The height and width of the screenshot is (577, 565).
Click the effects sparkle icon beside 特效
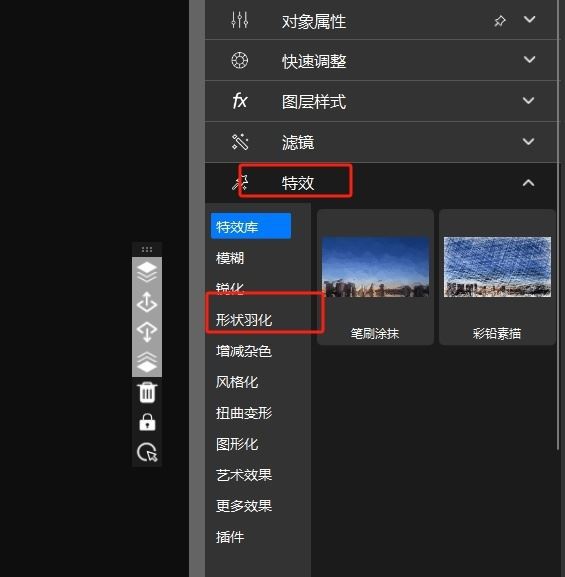(240, 183)
